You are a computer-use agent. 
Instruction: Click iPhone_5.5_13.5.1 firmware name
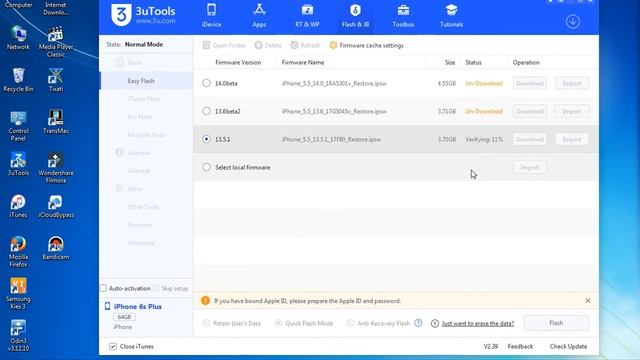pos(331,139)
